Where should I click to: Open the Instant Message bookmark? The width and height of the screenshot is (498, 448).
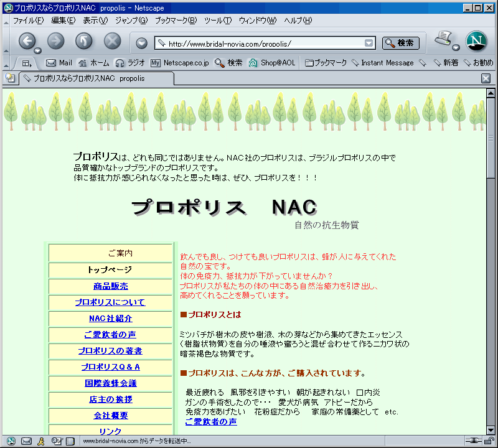[383, 63]
